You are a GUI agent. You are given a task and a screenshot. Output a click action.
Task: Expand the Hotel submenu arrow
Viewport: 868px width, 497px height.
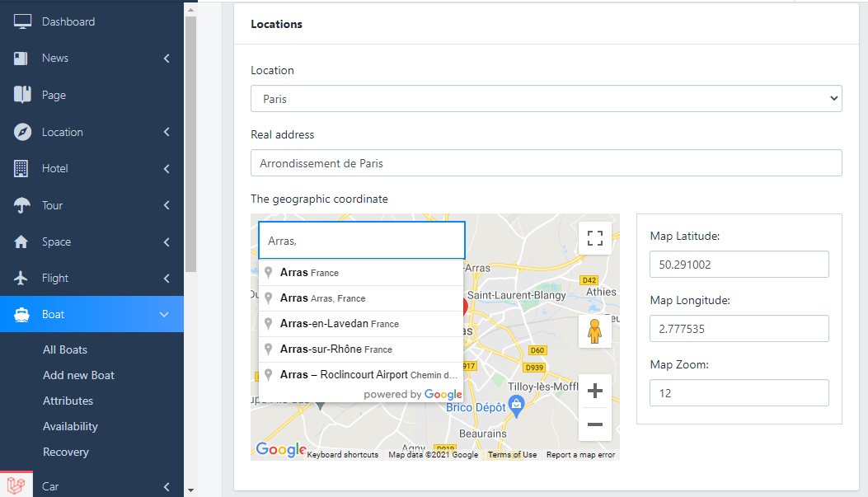pyautogui.click(x=167, y=169)
